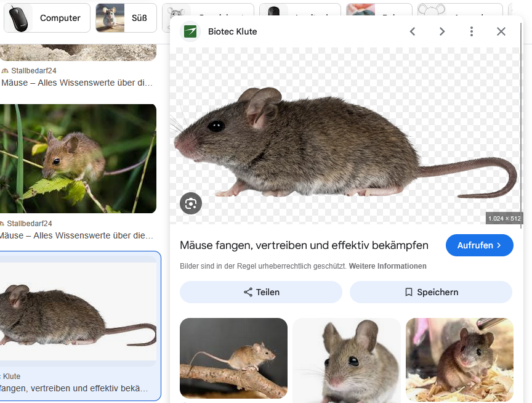Screen dimensions: 532x403
Task: Open related thumbnail of mouse in wood shavings
Action: point(459,360)
